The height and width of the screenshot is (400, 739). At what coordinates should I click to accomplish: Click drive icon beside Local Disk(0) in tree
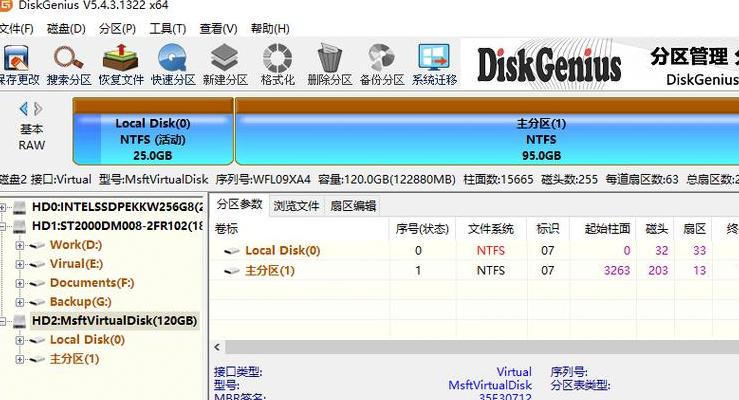37,340
